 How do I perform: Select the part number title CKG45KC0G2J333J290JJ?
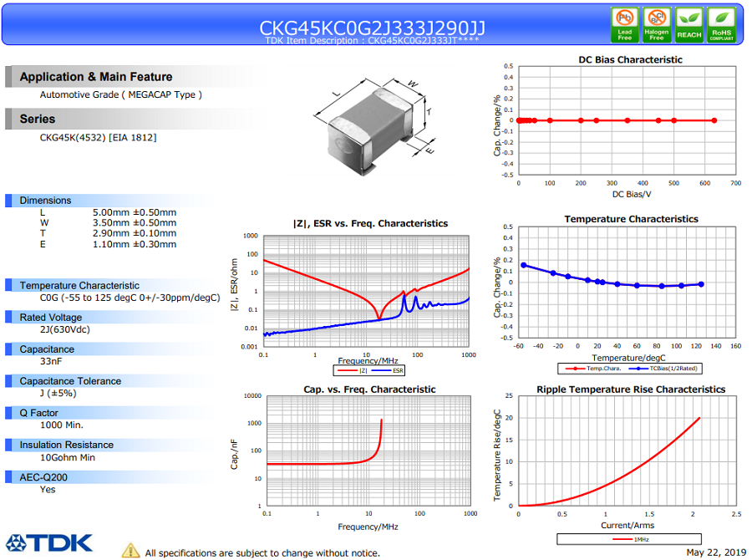tap(372, 28)
